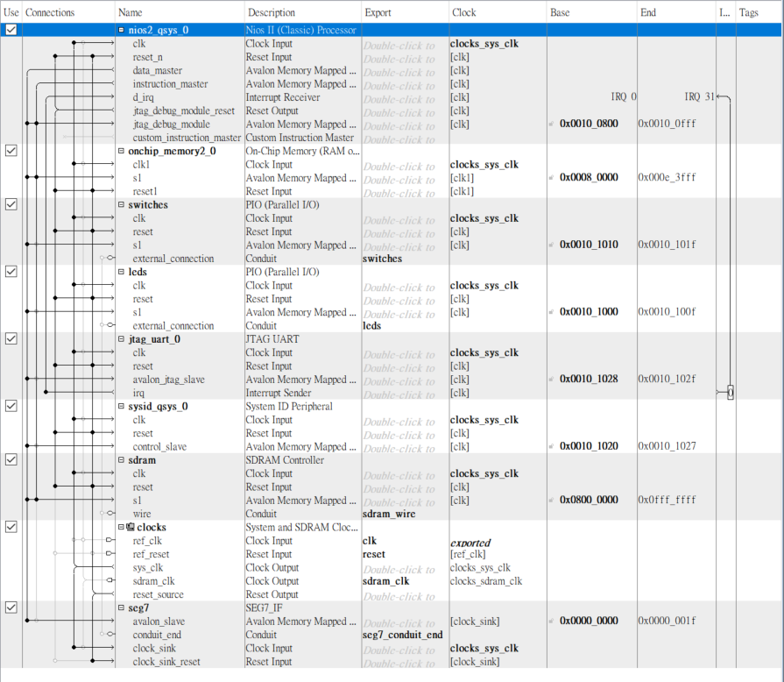Click the sdram_wire export name

(389, 514)
